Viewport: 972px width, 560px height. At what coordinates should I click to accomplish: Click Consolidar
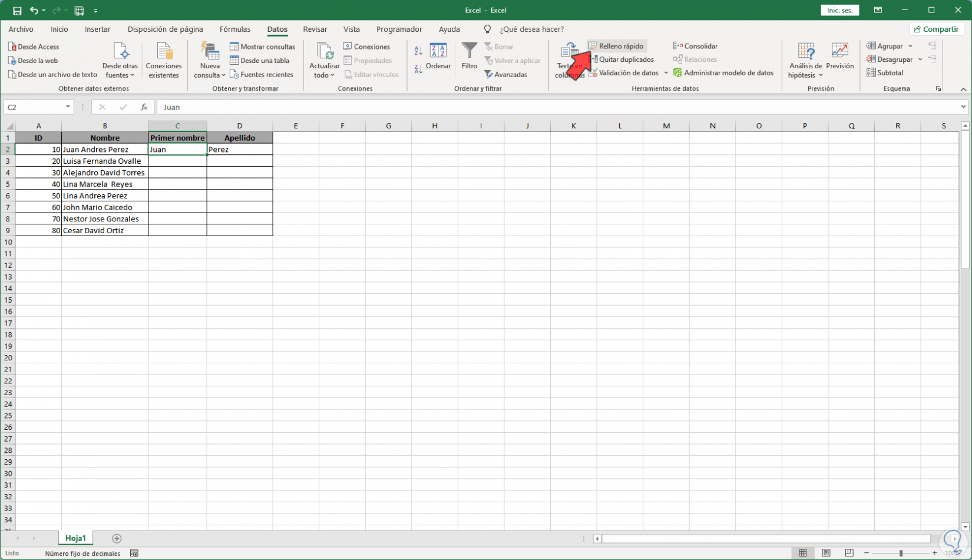695,46
